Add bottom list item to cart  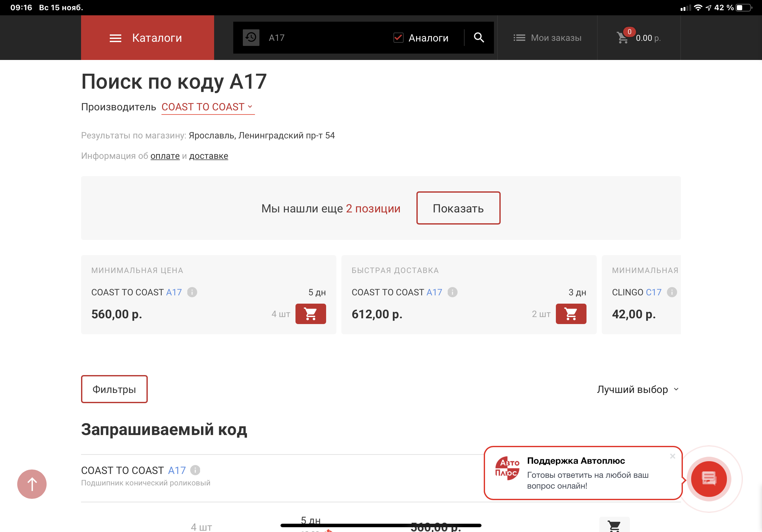pos(614,525)
